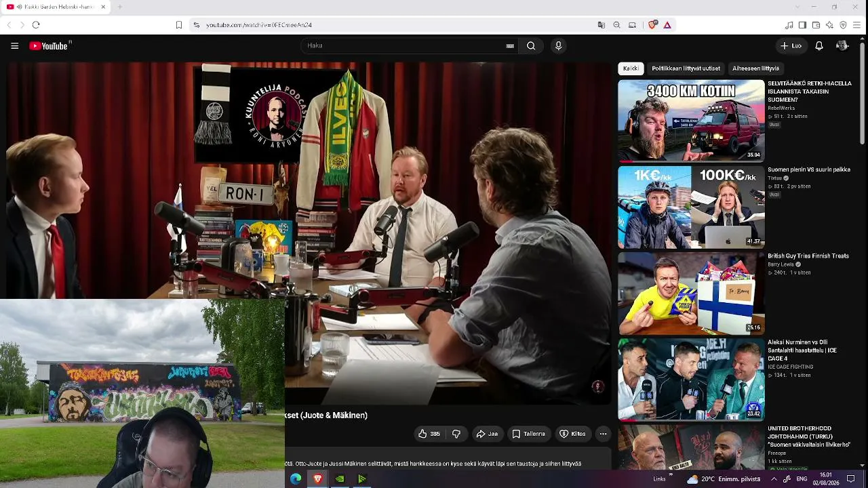Click the translate page icon
Screen dimensions: 868x488
point(601,25)
